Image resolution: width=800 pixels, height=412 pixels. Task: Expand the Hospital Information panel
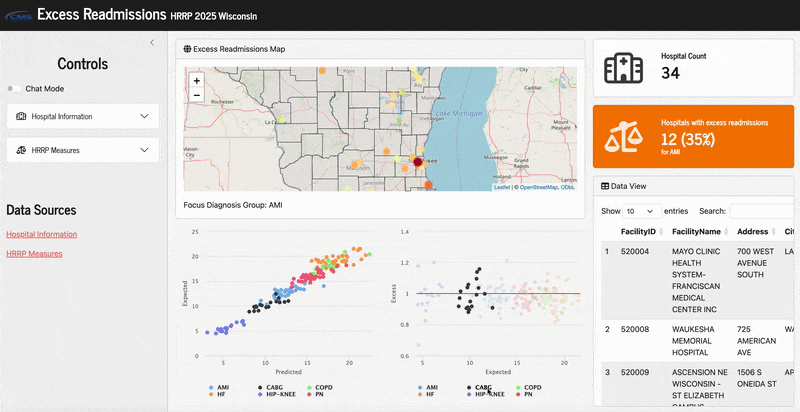[x=82, y=117]
